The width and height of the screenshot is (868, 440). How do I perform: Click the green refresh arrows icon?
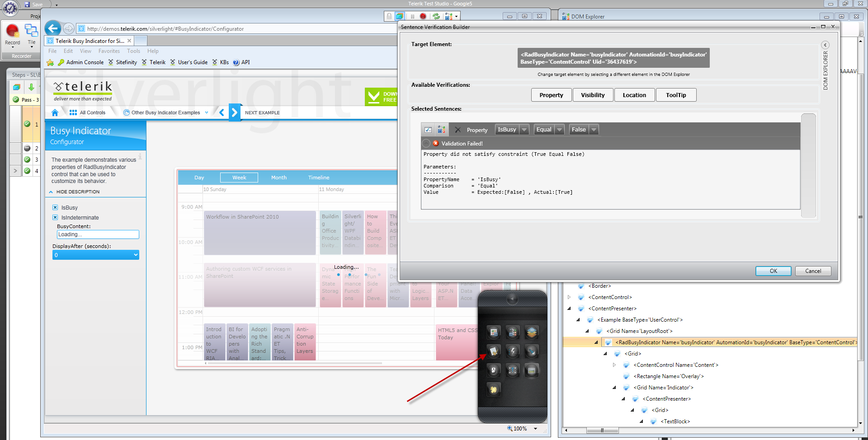(436, 16)
